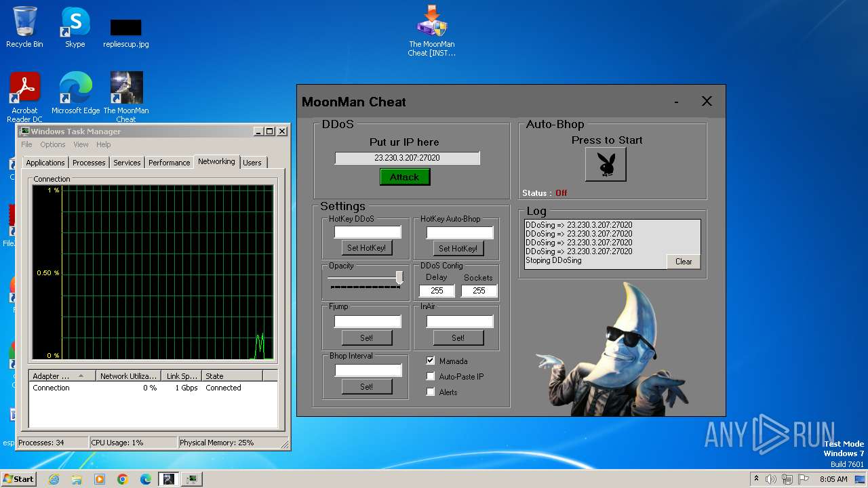
Task: Open the volume speaker tray icon
Action: tap(771, 479)
